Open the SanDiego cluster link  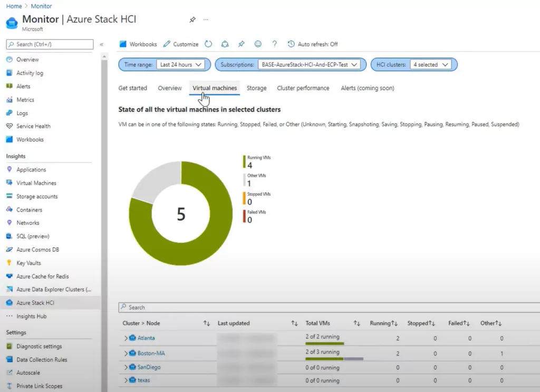149,368
